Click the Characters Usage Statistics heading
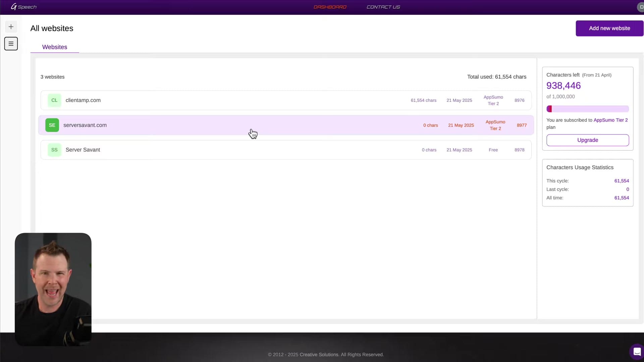This screenshot has width=644, height=362. (x=580, y=167)
